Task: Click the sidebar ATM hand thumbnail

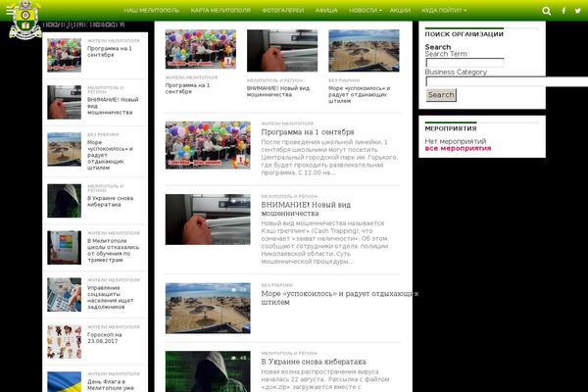Action: click(64, 102)
